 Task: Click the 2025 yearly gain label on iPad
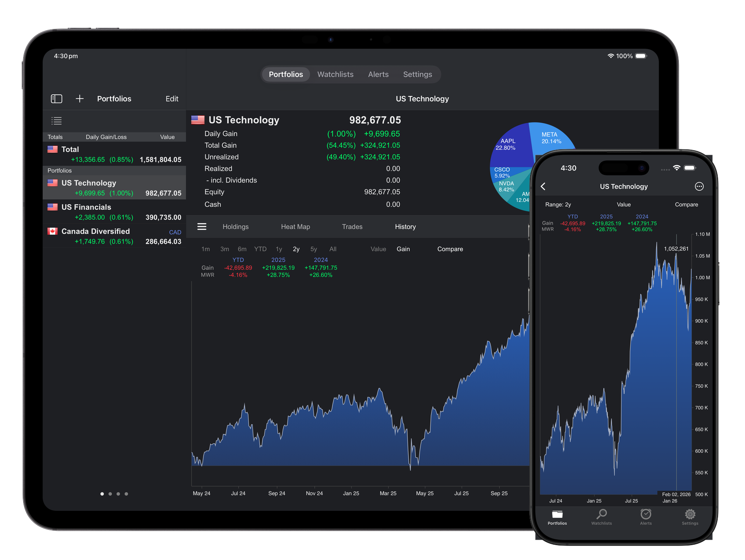click(278, 260)
